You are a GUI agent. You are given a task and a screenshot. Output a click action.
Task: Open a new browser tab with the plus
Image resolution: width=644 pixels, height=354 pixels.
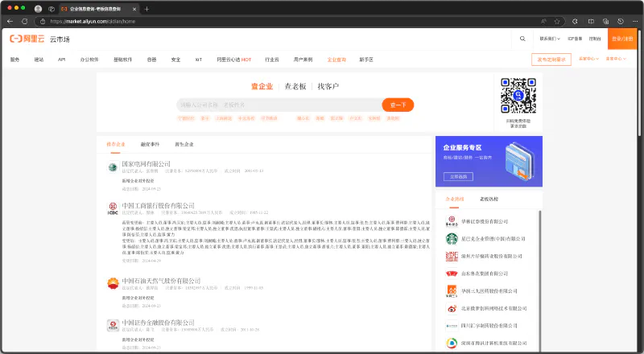[x=147, y=9]
